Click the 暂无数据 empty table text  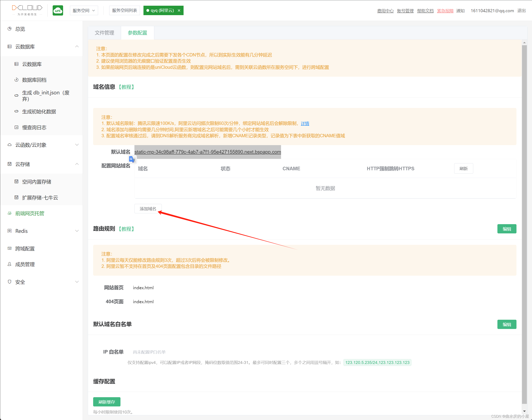325,188
